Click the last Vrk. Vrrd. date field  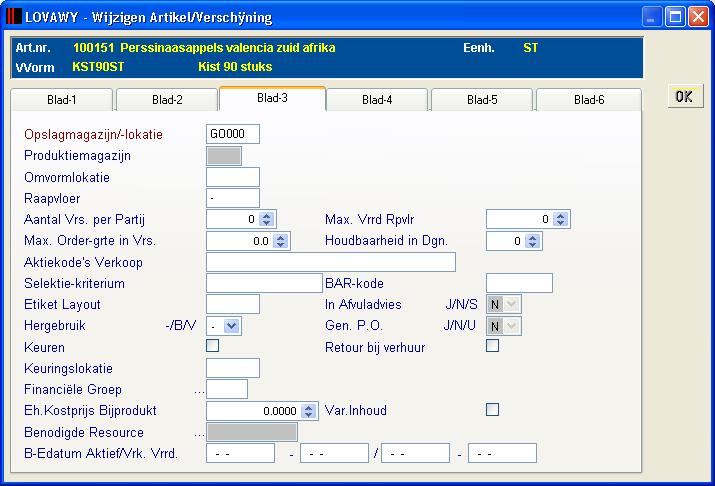pyautogui.click(x=503, y=453)
